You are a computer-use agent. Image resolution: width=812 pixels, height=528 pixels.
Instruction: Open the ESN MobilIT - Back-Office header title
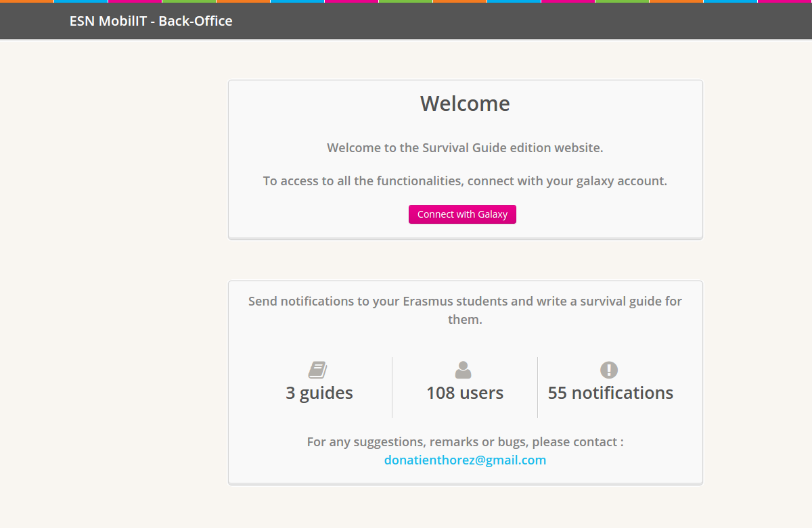[151, 21]
